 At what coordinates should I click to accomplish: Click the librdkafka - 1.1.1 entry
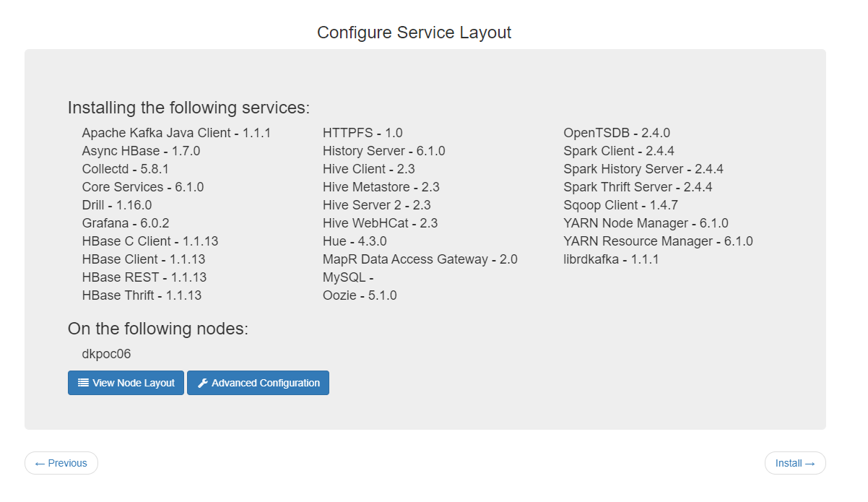[611, 259]
